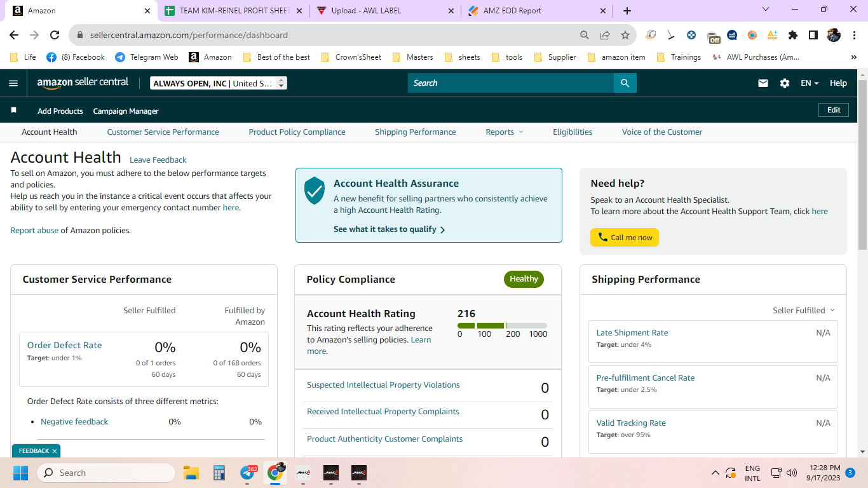Viewport: 868px width, 488px height.
Task: Click the share page icon in address bar
Action: coord(605,35)
